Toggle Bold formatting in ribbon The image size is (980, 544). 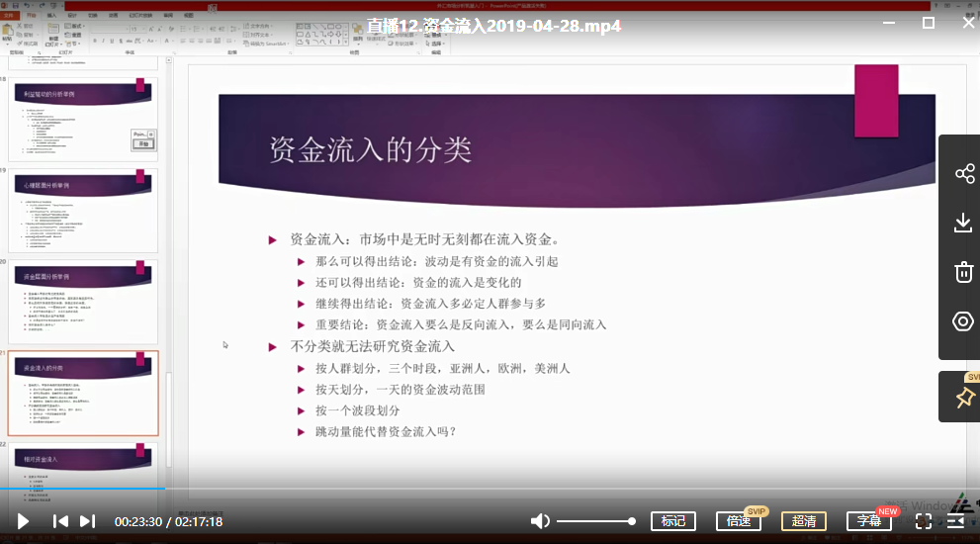[95, 41]
